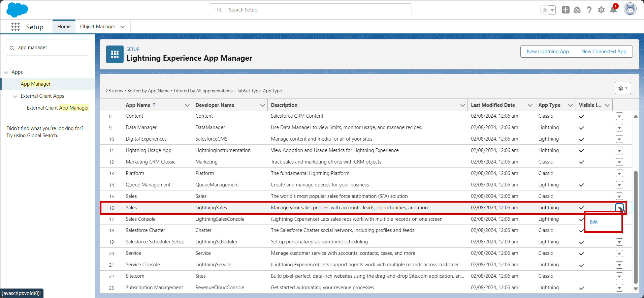The image size is (644, 298).
Task: Open Developer Name column menu chevron
Action: (262, 106)
